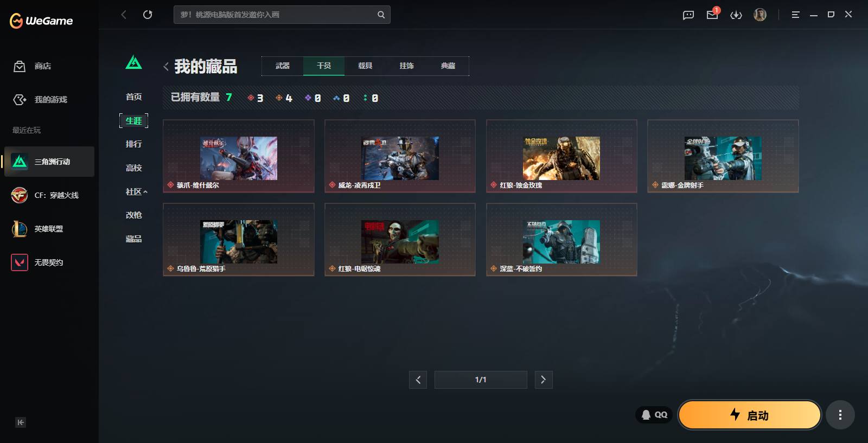Open the 生涯 section
Image resolution: width=868 pixels, height=443 pixels.
point(134,121)
